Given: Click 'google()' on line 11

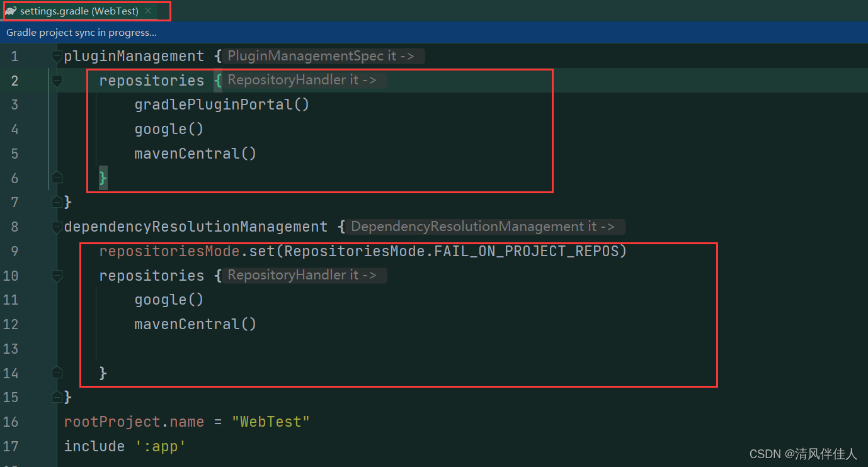Looking at the screenshot, I should click(x=169, y=300).
